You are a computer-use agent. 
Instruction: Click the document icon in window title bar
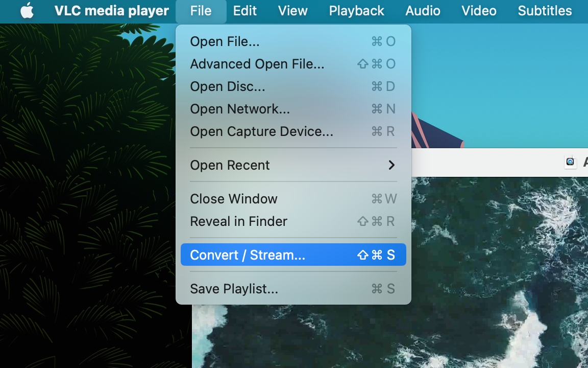pos(570,162)
